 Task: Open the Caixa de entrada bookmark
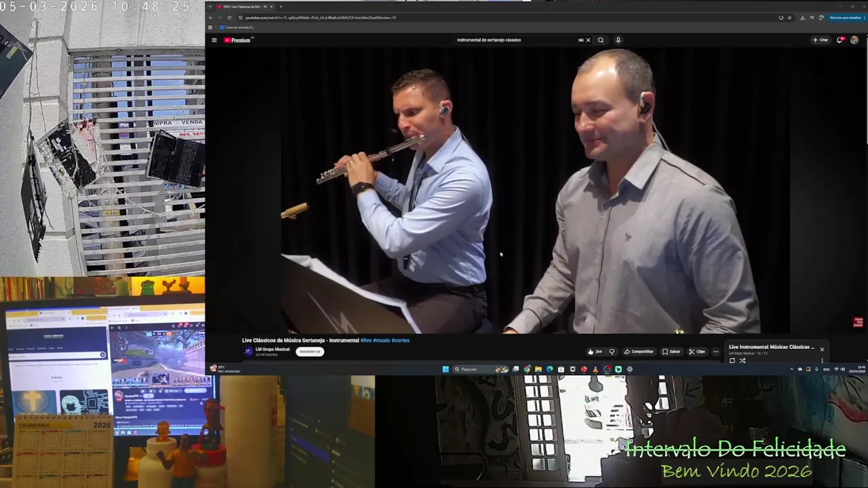click(237, 27)
